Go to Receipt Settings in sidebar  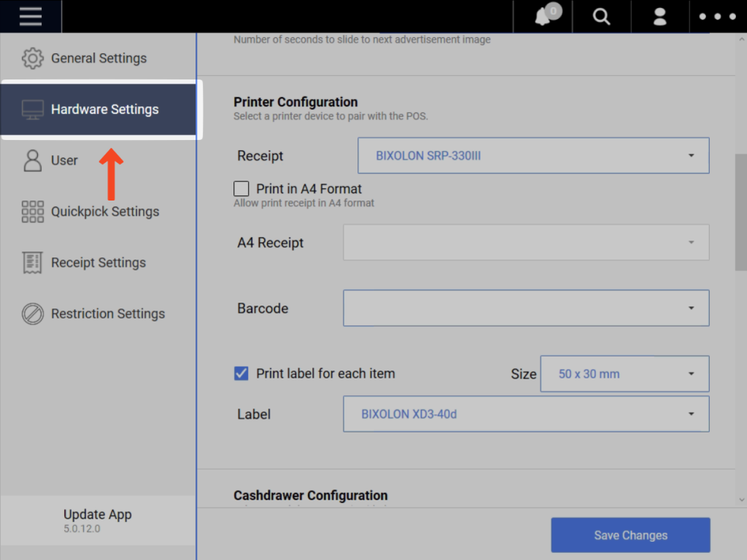coord(98,262)
